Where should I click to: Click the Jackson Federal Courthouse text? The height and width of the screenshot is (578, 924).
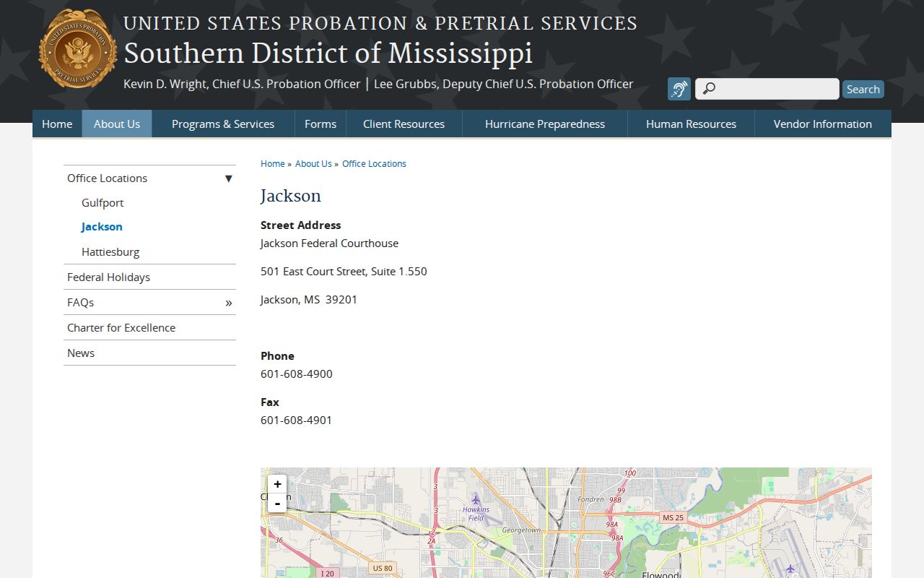[329, 243]
